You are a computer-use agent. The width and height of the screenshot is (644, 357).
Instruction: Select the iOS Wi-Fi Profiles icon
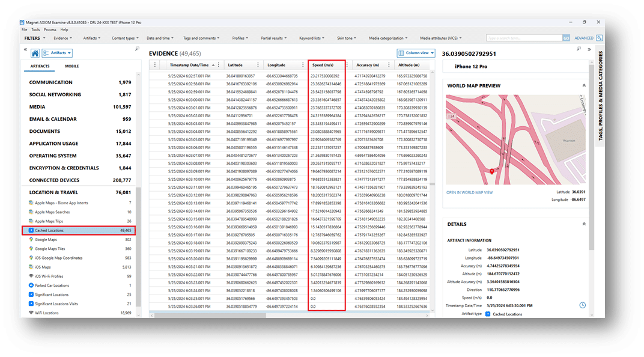click(x=31, y=275)
